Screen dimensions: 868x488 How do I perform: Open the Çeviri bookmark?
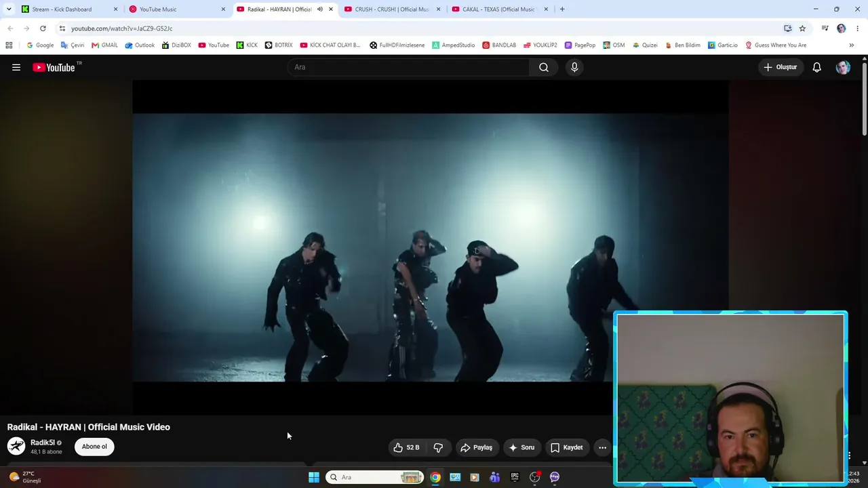pyautogui.click(x=73, y=45)
